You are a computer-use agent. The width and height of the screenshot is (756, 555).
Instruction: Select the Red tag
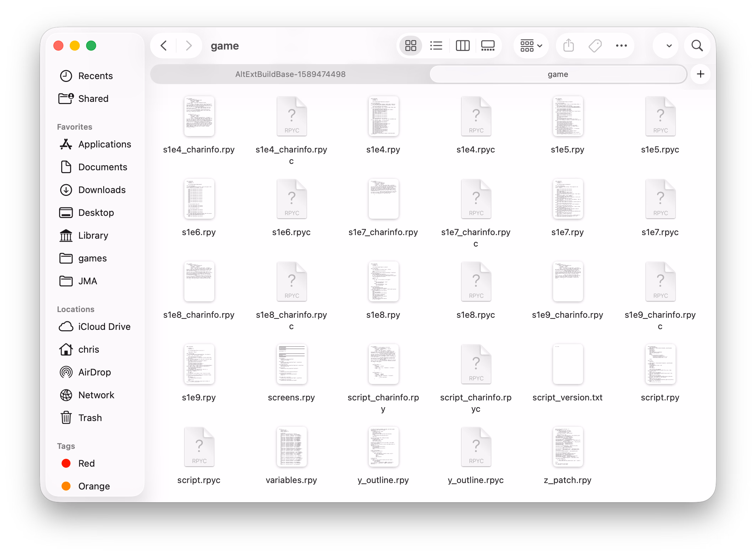click(86, 463)
